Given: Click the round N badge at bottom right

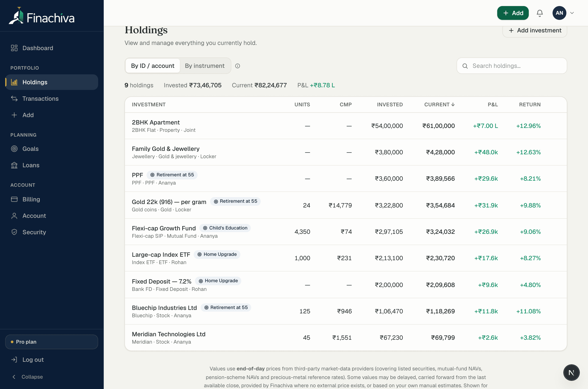Looking at the screenshot, I should 571,372.
